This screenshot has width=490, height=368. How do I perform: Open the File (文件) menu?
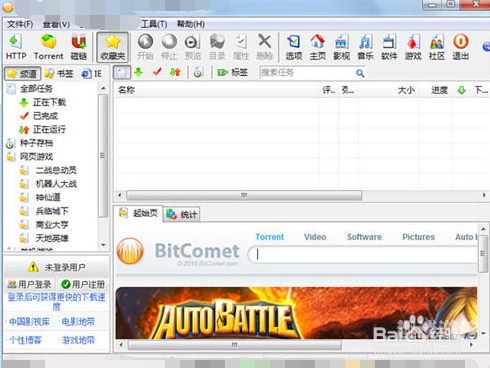coord(20,24)
